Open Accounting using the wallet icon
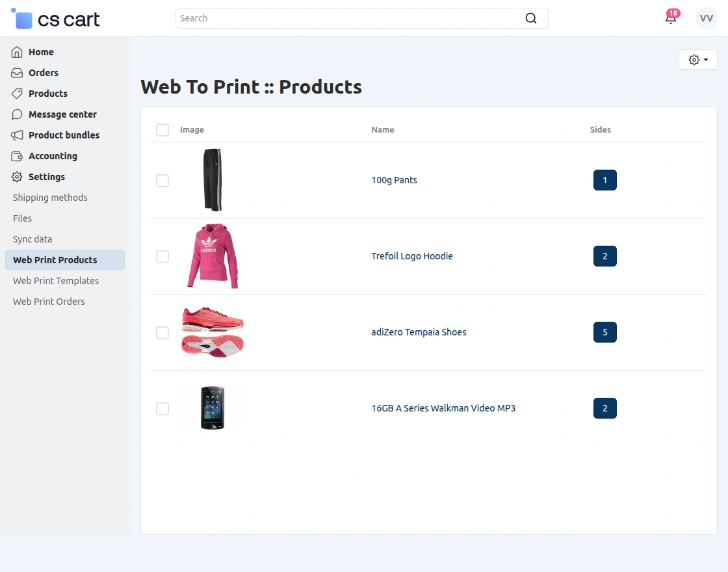Screen dimensions: 728x572 point(17,156)
